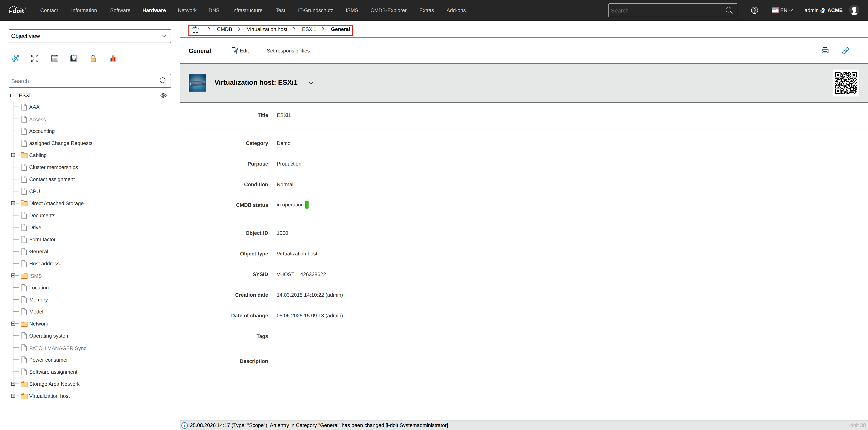Open the Memory category

pyautogui.click(x=38, y=300)
